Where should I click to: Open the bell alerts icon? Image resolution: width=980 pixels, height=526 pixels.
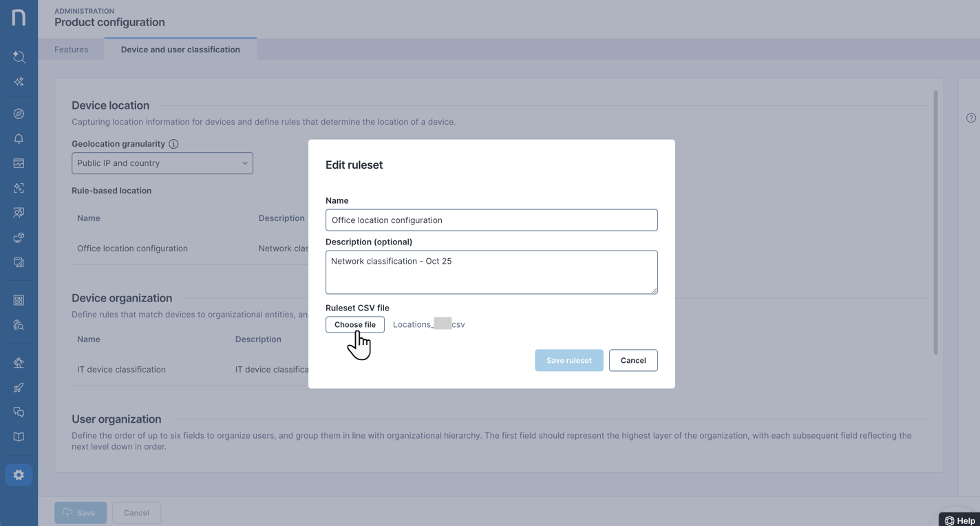click(19, 138)
